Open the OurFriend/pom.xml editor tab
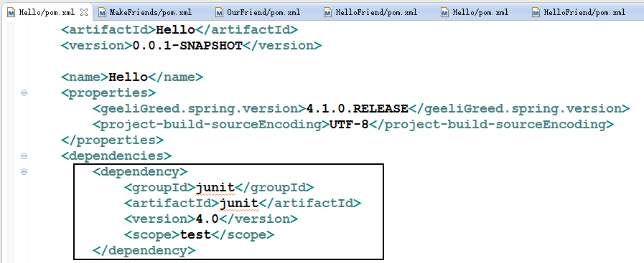The width and height of the screenshot is (644, 263). [x=258, y=12]
